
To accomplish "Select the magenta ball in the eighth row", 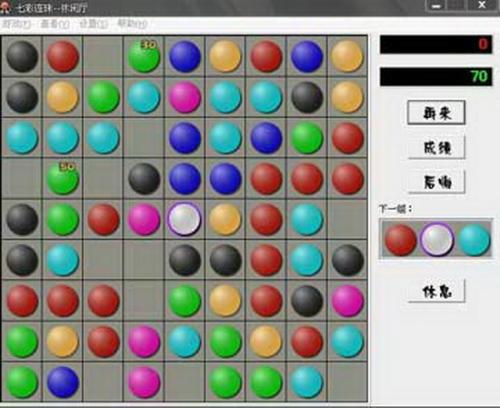I will 144,341.
